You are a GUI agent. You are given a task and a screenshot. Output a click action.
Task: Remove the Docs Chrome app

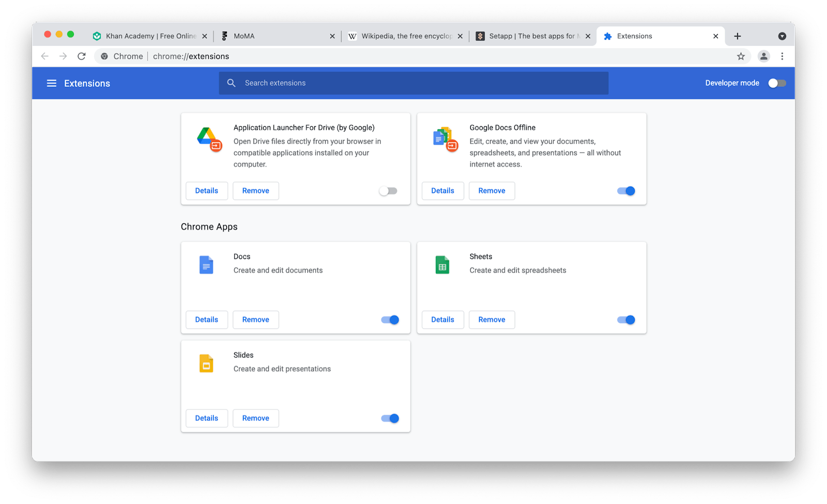pyautogui.click(x=255, y=319)
